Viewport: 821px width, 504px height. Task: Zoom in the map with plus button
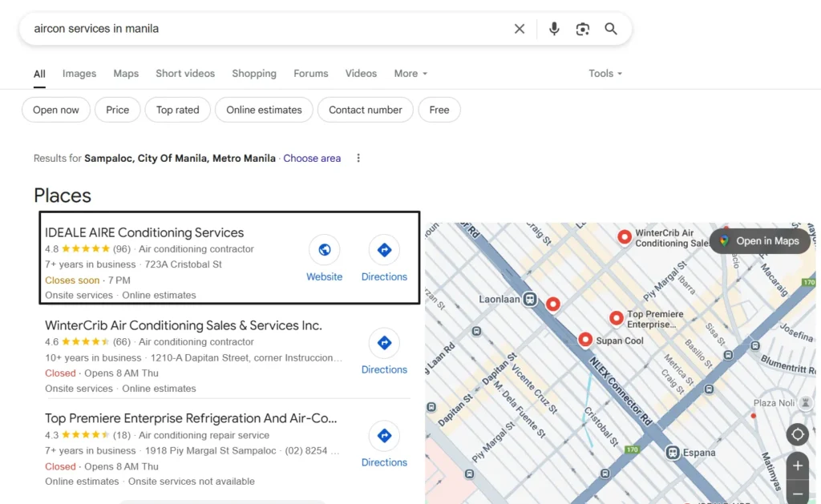pos(798,466)
